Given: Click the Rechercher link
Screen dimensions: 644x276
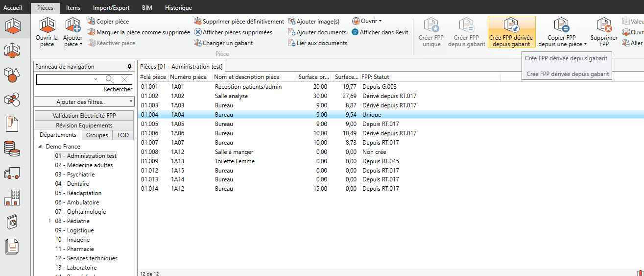Looking at the screenshot, I should click(118, 89).
